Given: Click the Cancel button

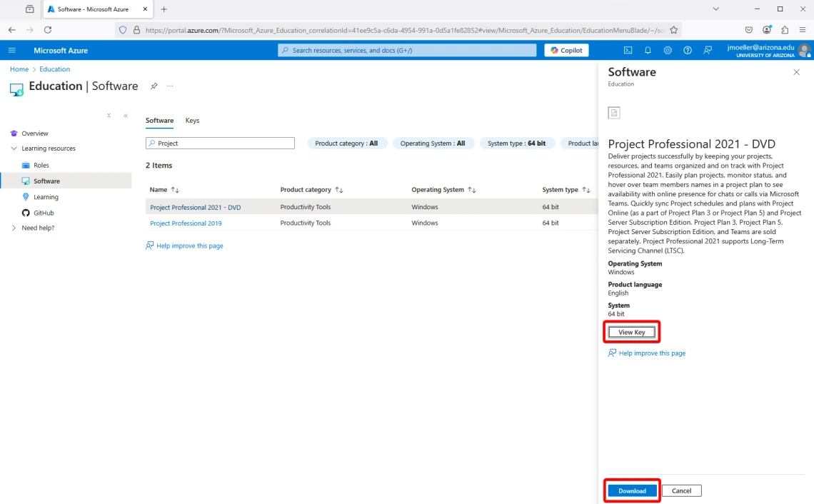Looking at the screenshot, I should 682,491.
